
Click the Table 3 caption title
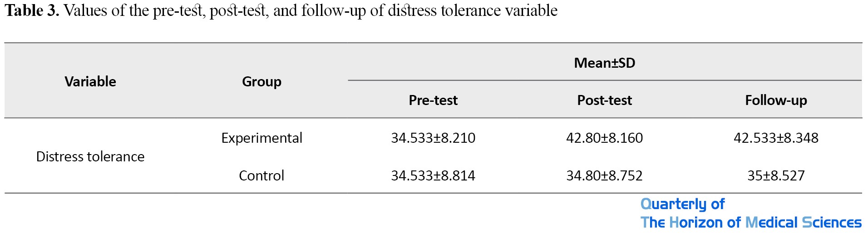(281, 10)
